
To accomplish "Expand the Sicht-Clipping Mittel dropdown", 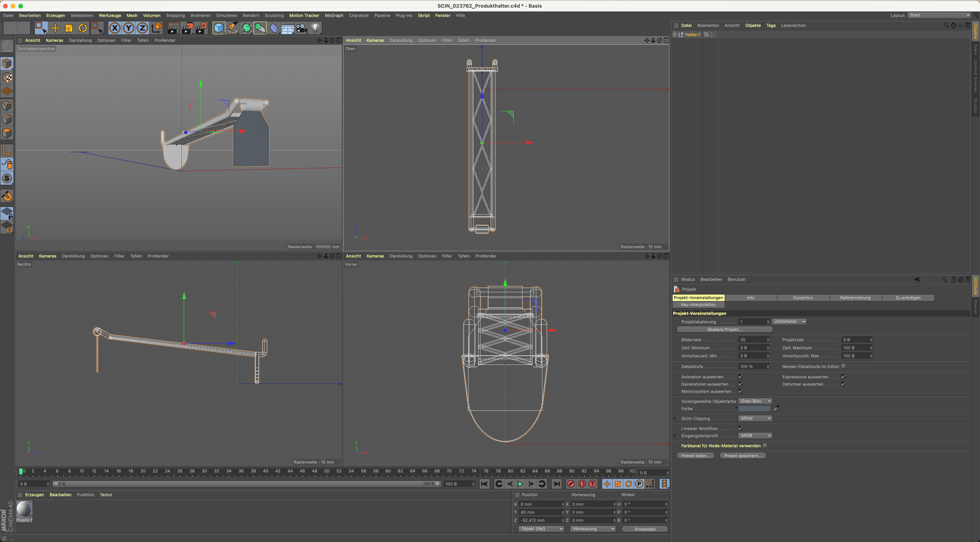I will (755, 418).
